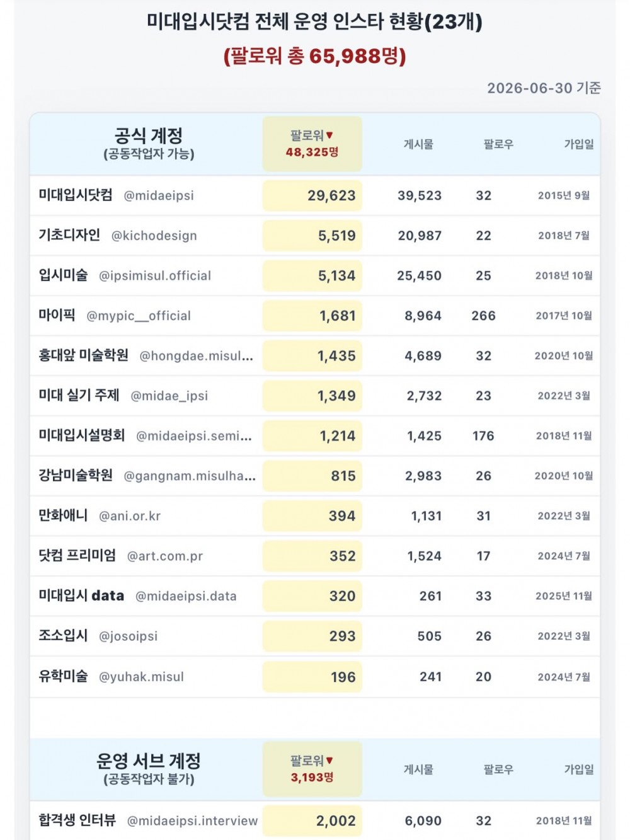Click 가입일 column header in 공식 계정 table
This screenshot has width=630, height=840.
579,144
